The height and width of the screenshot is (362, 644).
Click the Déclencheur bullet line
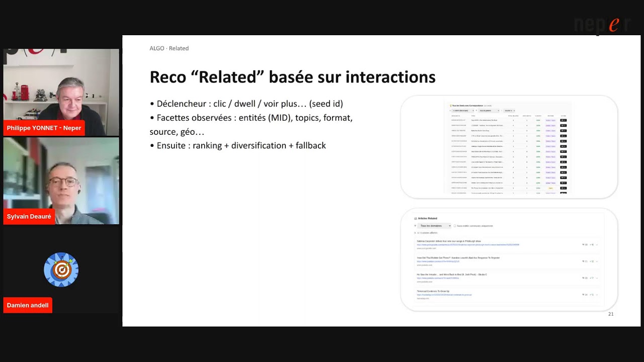click(246, 104)
